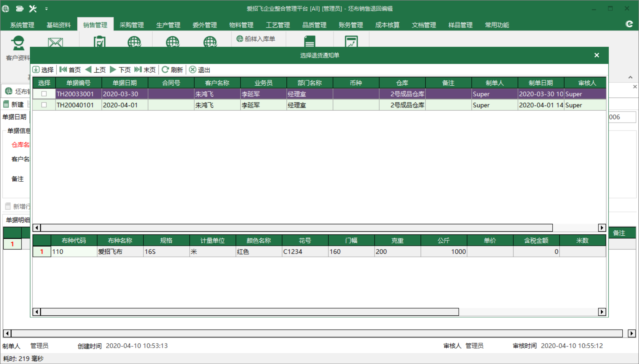Select checkbox for TH20033001 entry

coord(44,93)
